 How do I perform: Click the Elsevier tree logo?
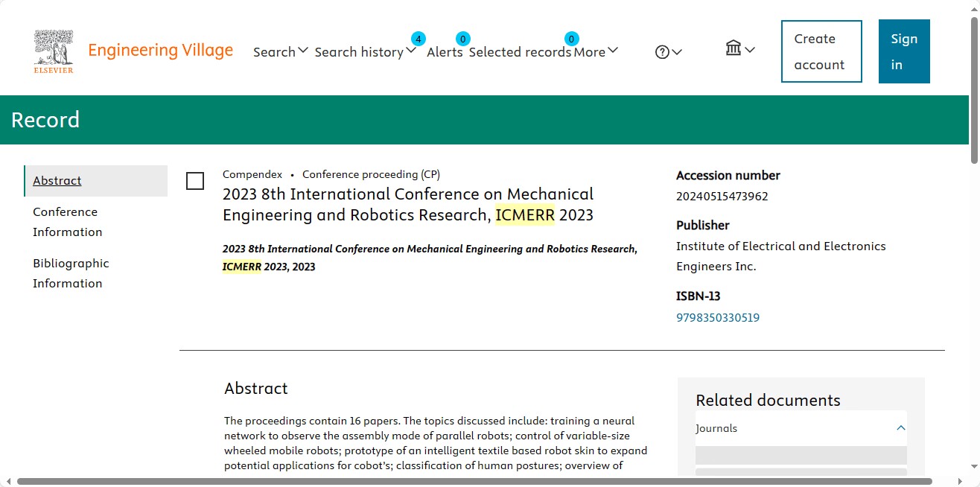54,51
